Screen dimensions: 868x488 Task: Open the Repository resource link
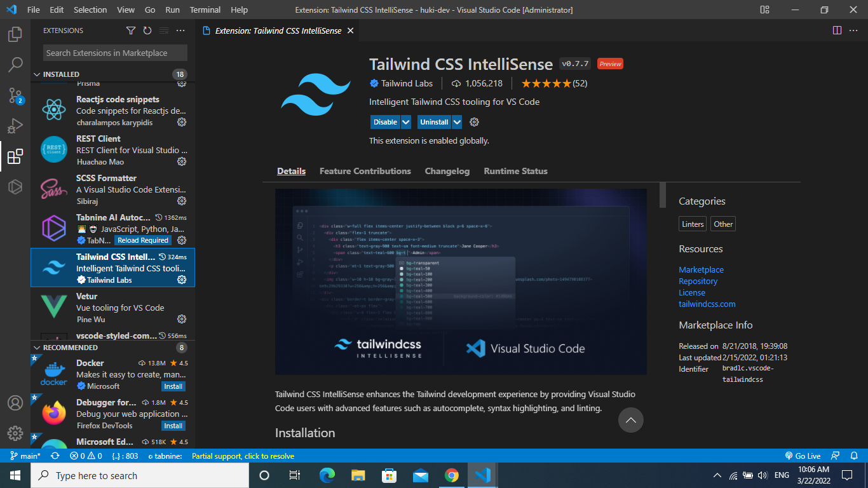click(x=698, y=281)
